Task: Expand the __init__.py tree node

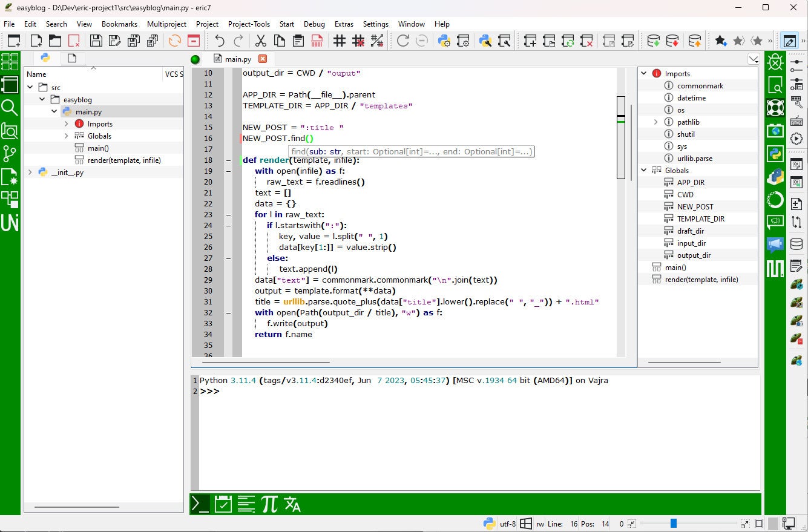Action: pyautogui.click(x=30, y=172)
